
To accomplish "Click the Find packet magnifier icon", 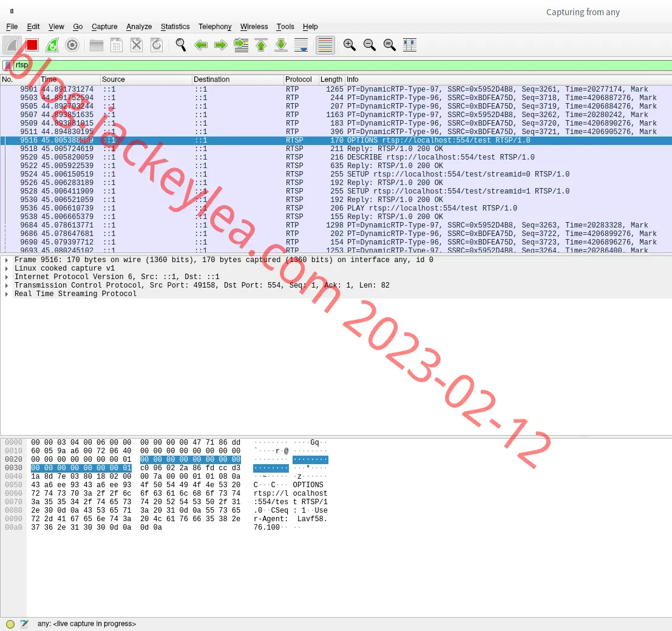I will tap(181, 45).
